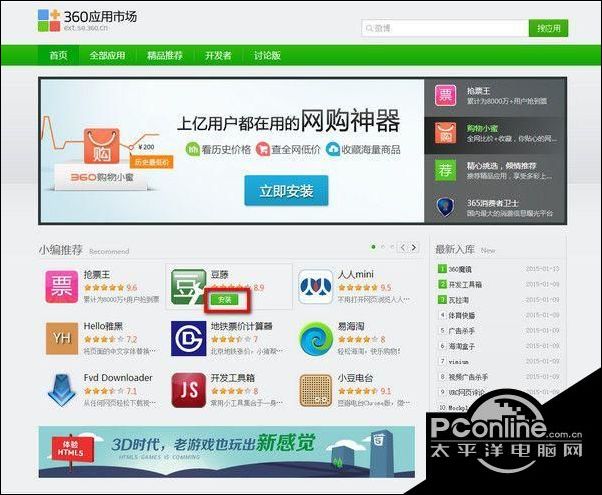Click the 抢票王 app icon in recommendations
Screen dimensions: 602x495
pos(61,287)
